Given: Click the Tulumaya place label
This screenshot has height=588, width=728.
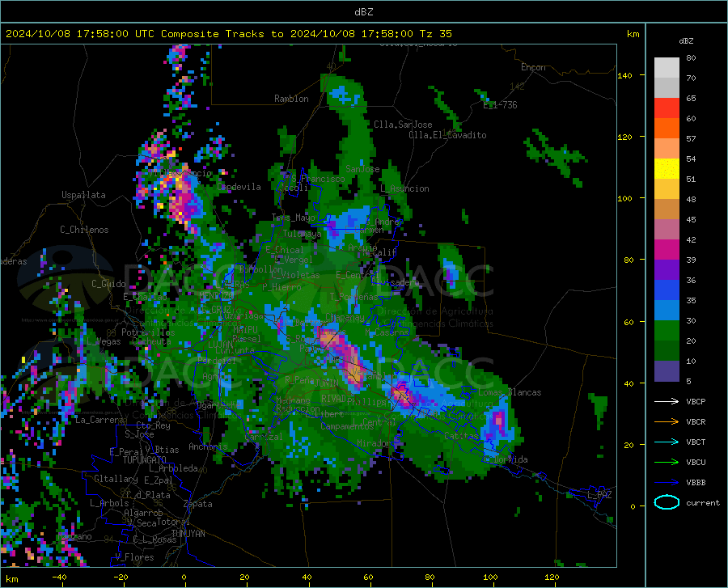Looking at the screenshot, I should tap(302, 234).
